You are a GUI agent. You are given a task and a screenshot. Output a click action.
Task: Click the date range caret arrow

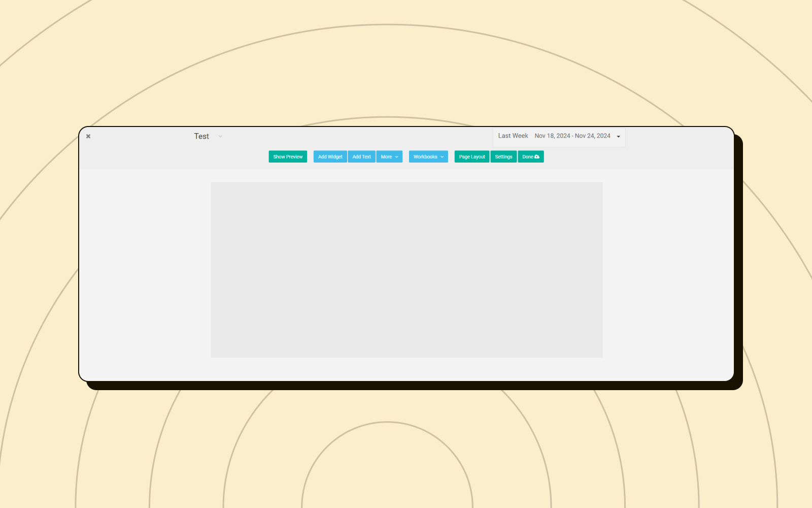(x=619, y=136)
